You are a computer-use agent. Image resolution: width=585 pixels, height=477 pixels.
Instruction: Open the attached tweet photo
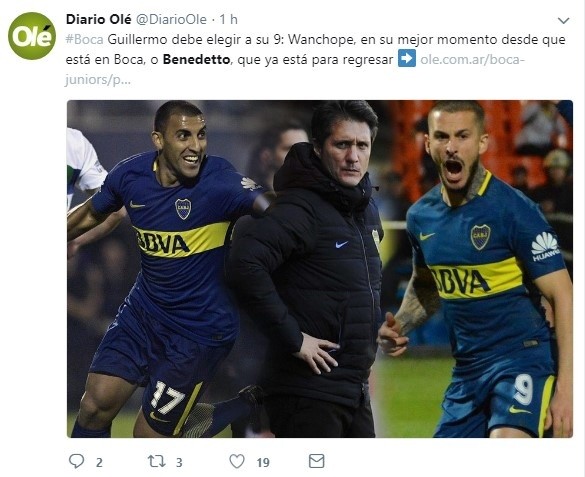click(320, 269)
